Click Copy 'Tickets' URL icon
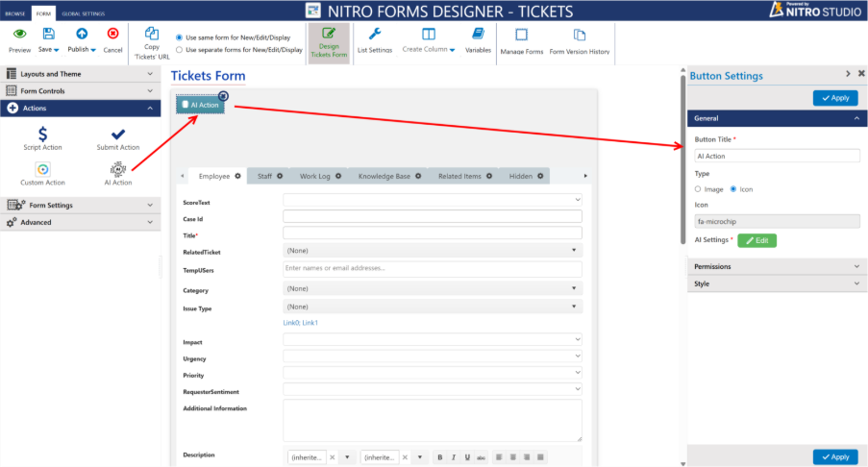868x467 pixels. [151, 34]
